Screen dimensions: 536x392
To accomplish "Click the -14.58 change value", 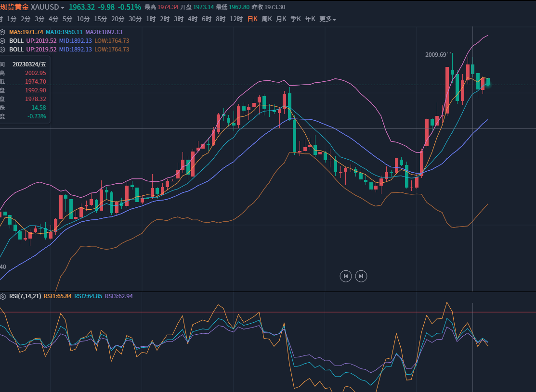I will point(38,108).
